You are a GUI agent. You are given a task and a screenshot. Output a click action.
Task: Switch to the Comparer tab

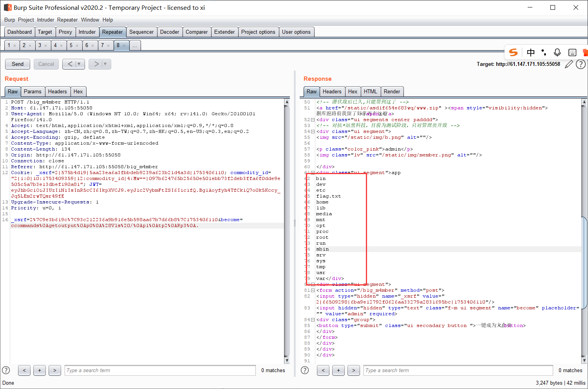197,32
